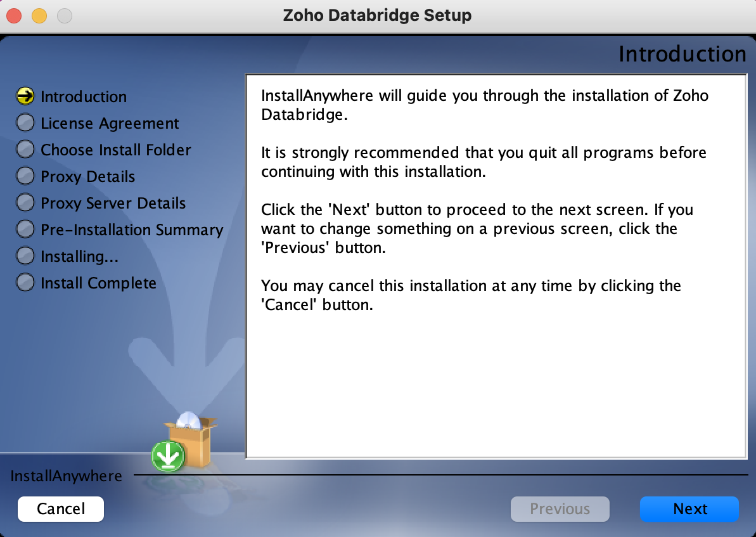This screenshot has width=756, height=537.
Task: Click the Cancel button
Action: pos(61,509)
